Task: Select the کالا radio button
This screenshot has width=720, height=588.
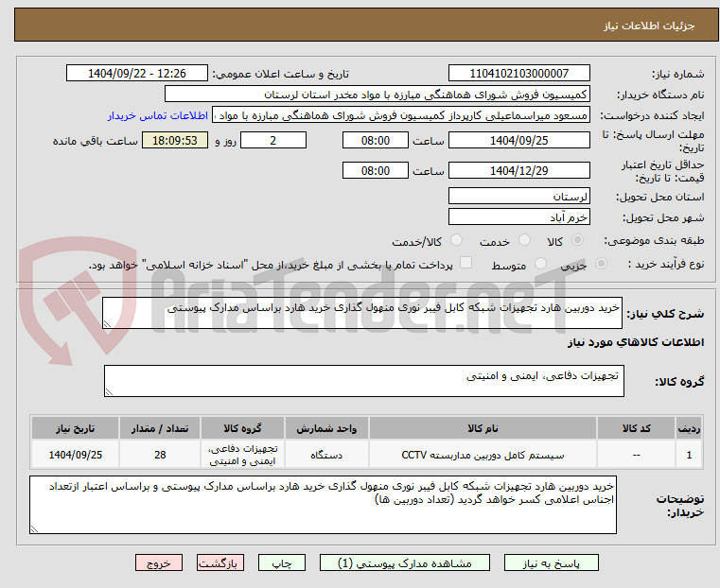Action: 578,240
